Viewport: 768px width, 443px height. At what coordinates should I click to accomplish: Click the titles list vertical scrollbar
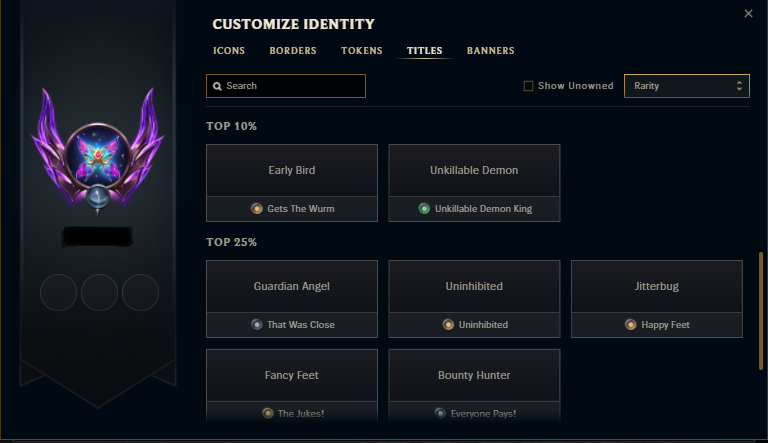click(x=761, y=311)
